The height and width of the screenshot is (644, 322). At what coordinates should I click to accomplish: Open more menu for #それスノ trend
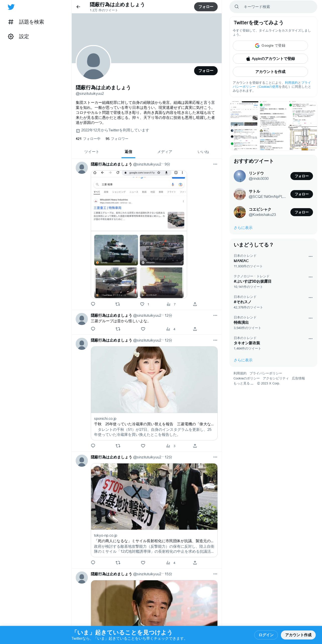pyautogui.click(x=310, y=297)
